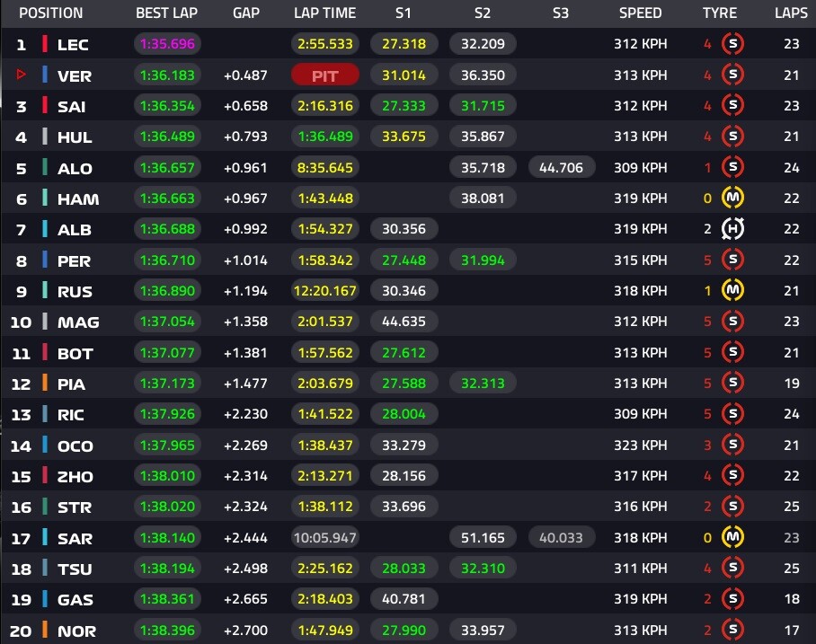The image size is (816, 644).
Task: Click the red team color bar beside SAI
Action: pos(45,105)
